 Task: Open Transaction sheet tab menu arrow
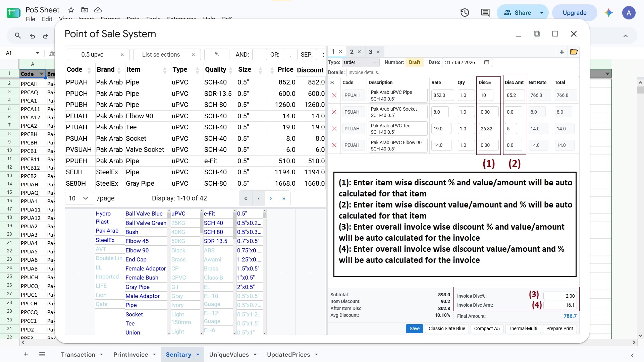[x=101, y=355]
